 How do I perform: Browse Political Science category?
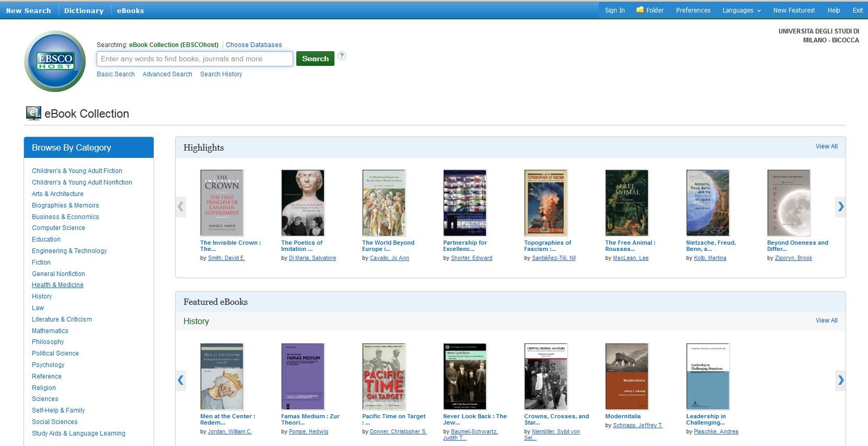pos(55,353)
